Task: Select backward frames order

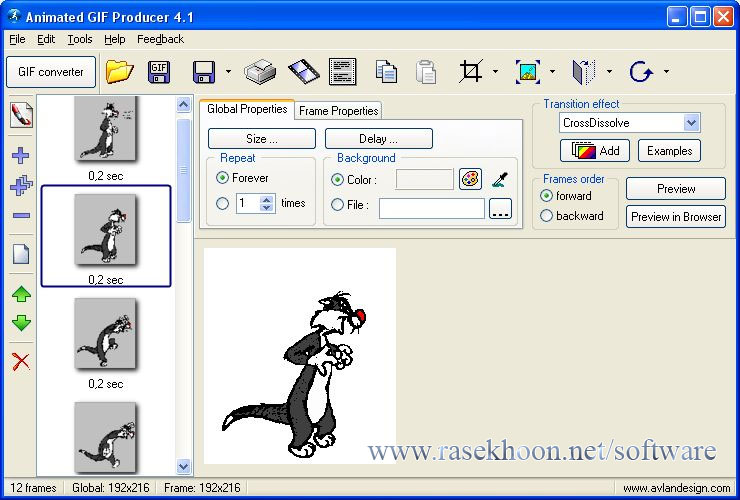Action: [x=546, y=216]
